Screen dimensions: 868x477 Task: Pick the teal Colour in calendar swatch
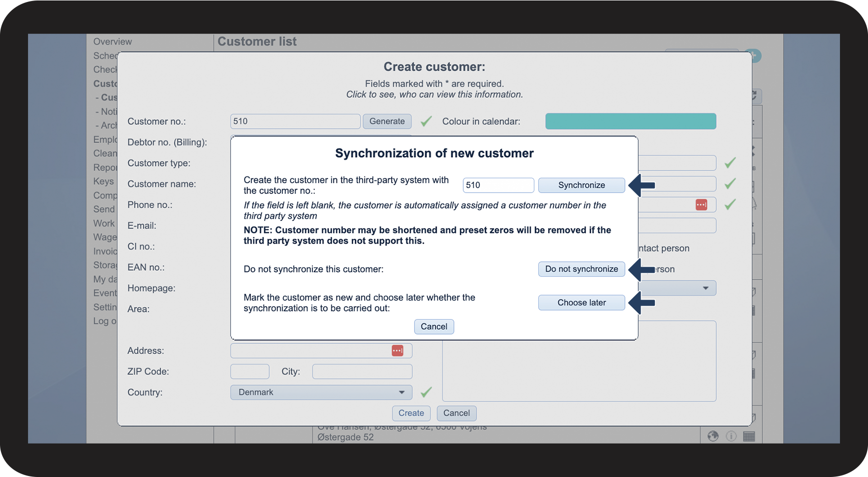[630, 121]
